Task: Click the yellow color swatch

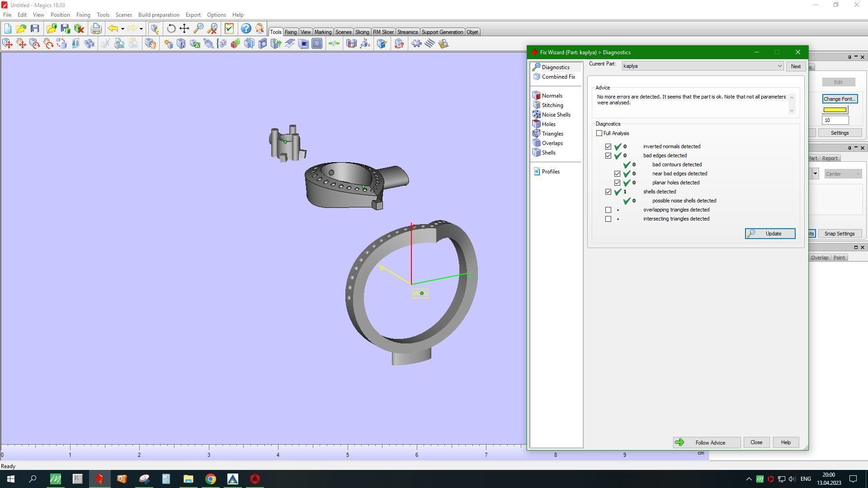Action: [835, 110]
